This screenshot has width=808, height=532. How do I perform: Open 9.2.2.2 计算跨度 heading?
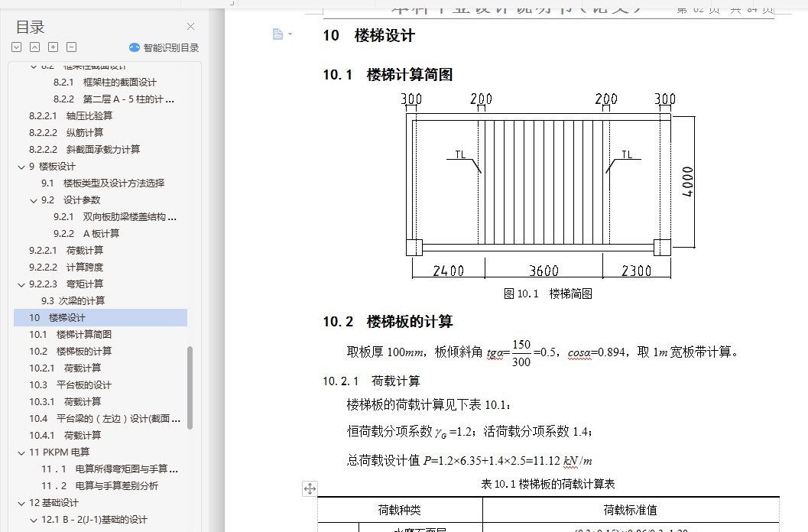click(x=66, y=267)
